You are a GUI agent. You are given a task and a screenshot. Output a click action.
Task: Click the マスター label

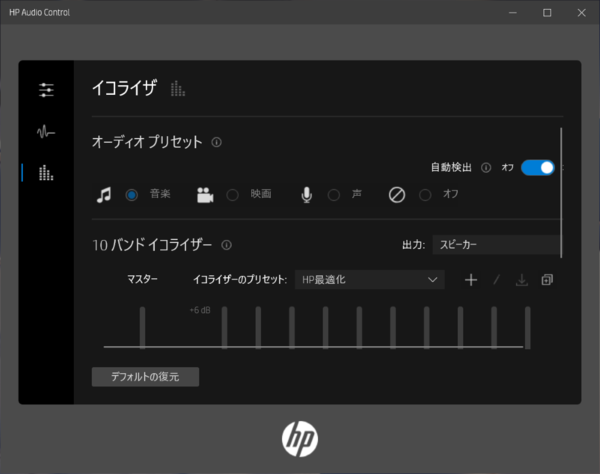[142, 279]
